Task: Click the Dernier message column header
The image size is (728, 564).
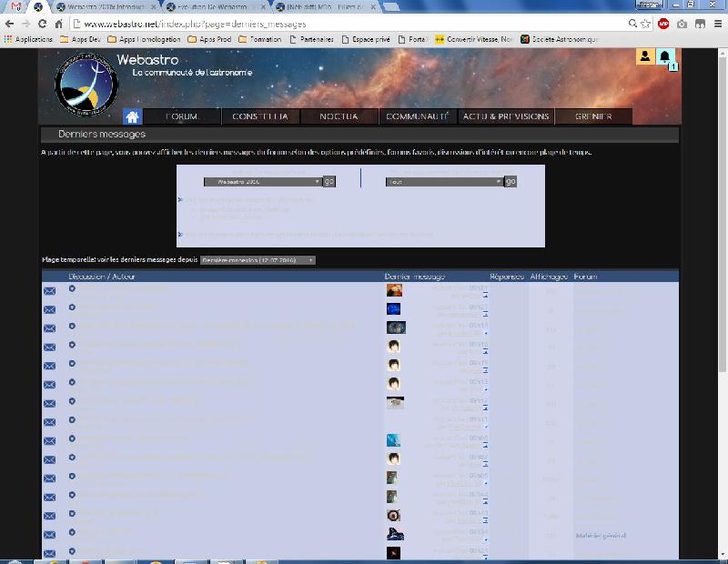Action: (415, 277)
